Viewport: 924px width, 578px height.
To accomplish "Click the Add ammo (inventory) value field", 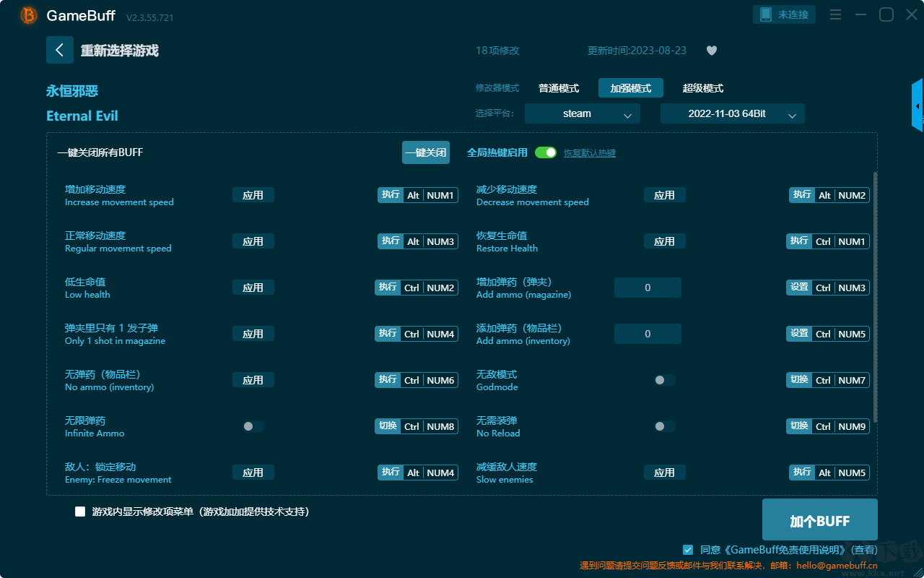I will click(648, 334).
